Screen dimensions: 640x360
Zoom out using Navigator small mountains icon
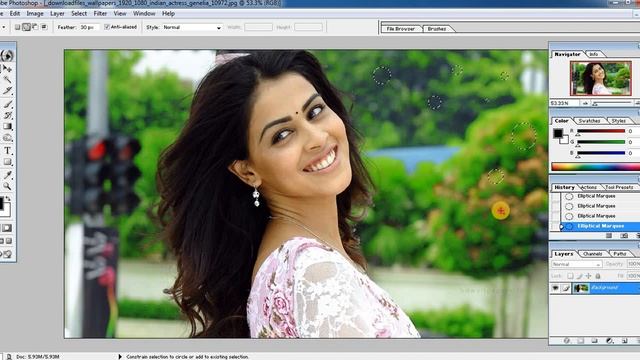pyautogui.click(x=585, y=103)
